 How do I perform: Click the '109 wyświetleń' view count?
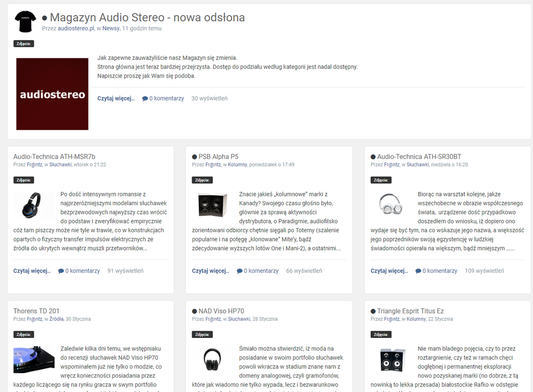(484, 271)
